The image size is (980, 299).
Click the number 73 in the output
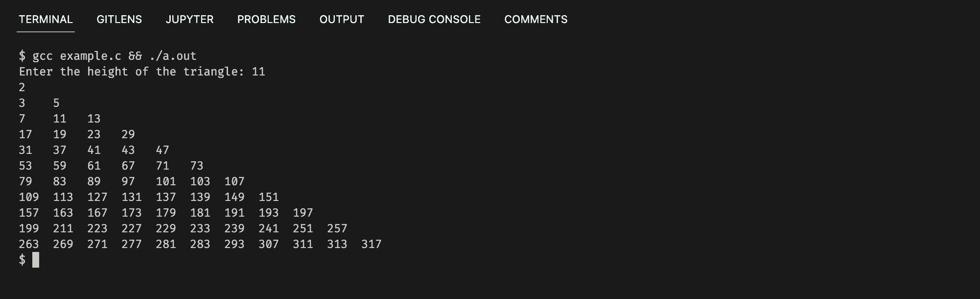(197, 166)
